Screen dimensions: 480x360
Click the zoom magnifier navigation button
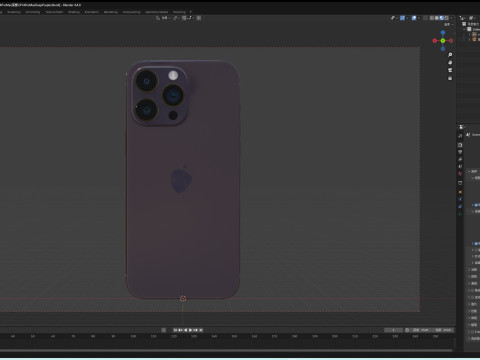coord(450,55)
